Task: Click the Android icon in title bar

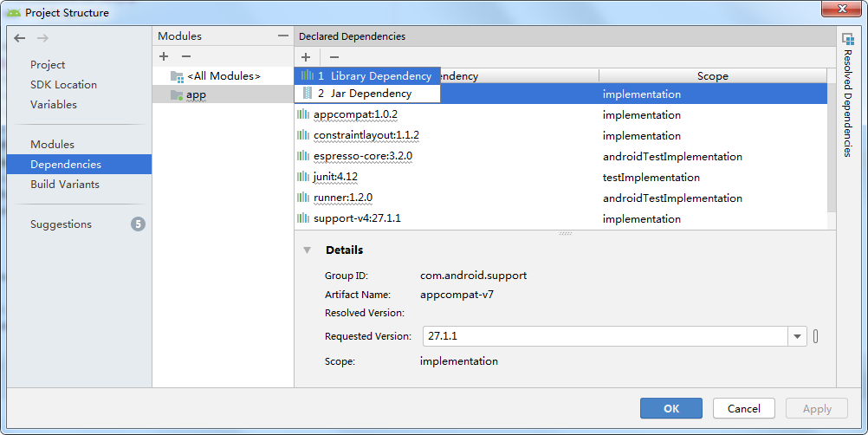Action: [14, 13]
